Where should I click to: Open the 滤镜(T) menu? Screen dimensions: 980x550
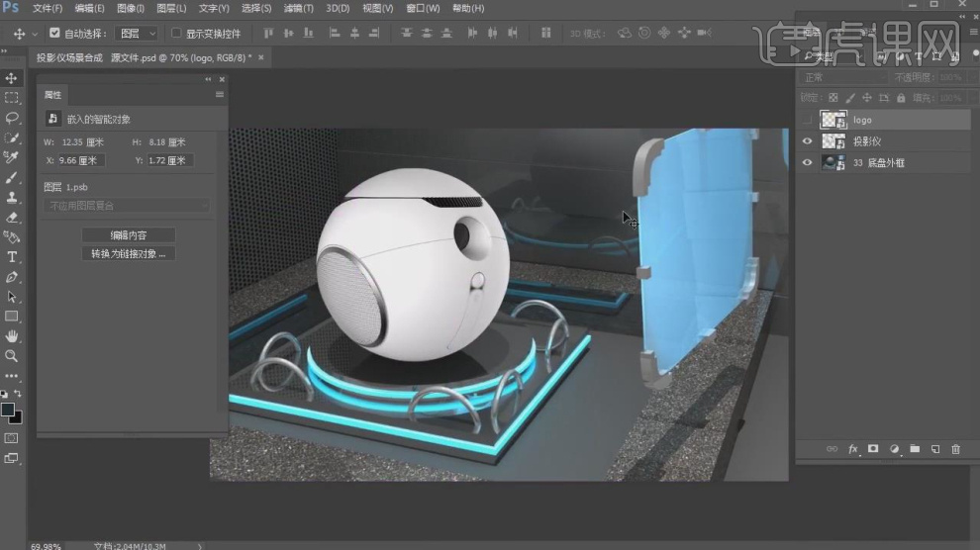pyautogui.click(x=298, y=8)
